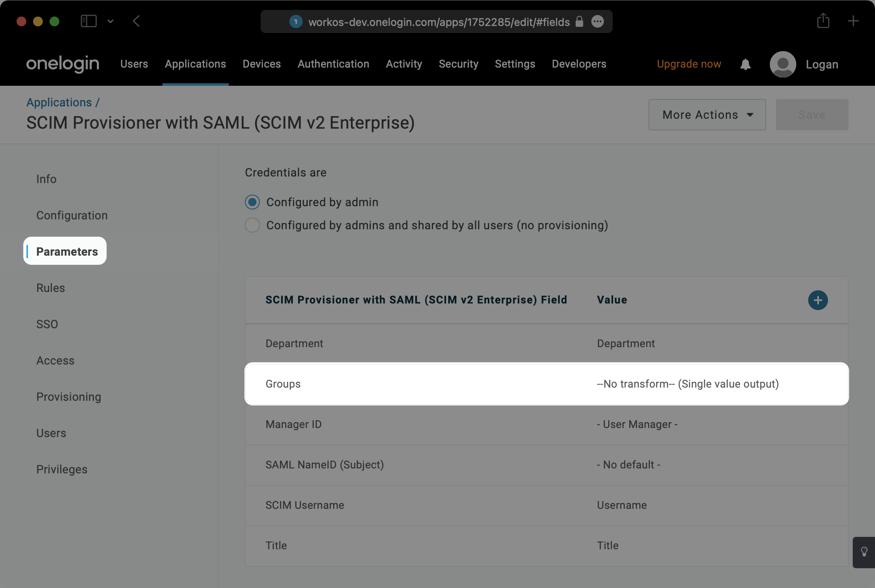Screen dimensions: 875x588
Task: Select the notification bell icon
Action: [744, 64]
